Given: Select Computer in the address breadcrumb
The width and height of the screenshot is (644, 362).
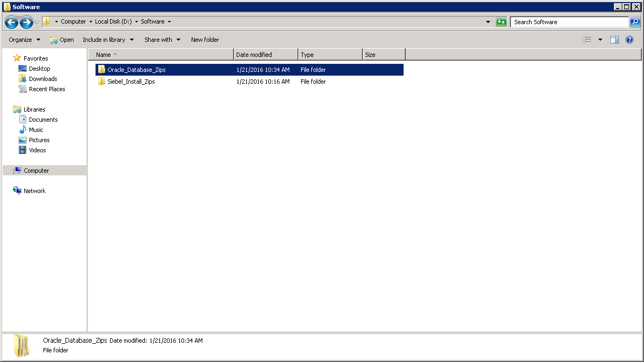Looking at the screenshot, I should pos(74,21).
